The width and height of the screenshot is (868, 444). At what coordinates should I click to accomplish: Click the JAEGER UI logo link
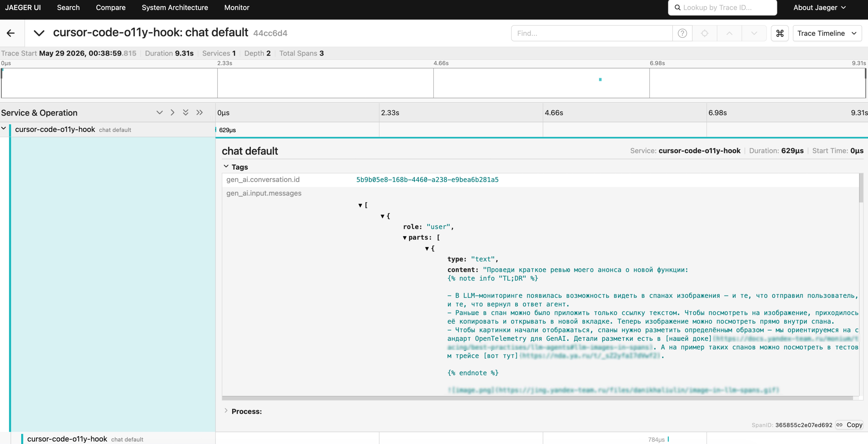23,7
